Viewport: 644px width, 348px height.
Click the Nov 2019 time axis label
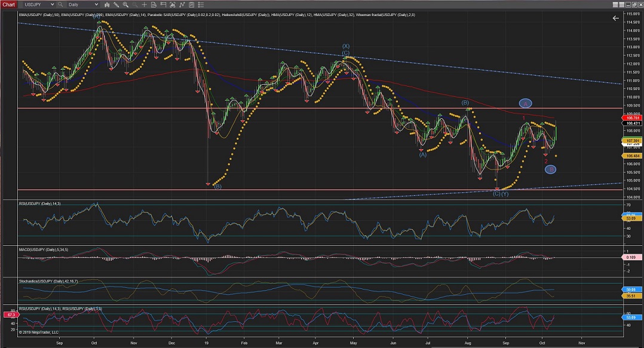(x=582, y=343)
